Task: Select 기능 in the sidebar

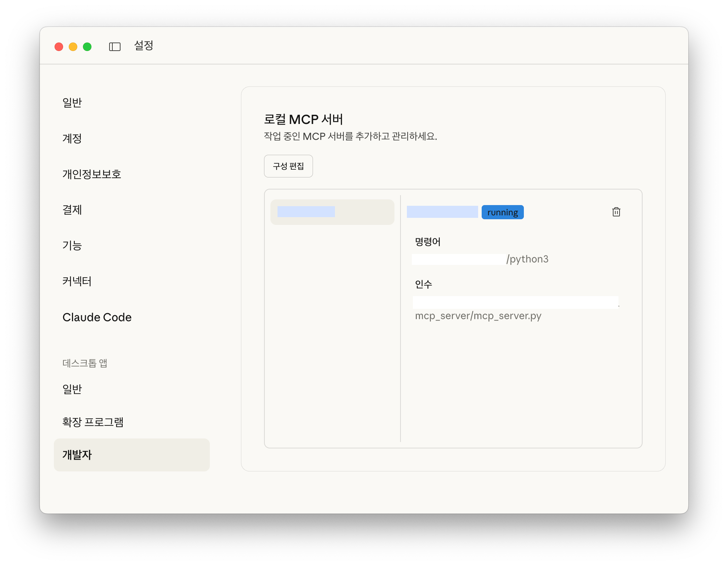Action: tap(72, 246)
